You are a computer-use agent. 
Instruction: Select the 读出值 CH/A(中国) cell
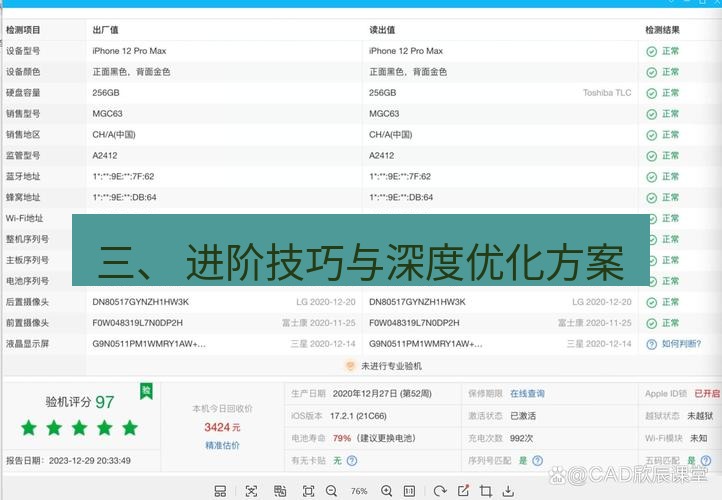pyautogui.click(x=390, y=135)
